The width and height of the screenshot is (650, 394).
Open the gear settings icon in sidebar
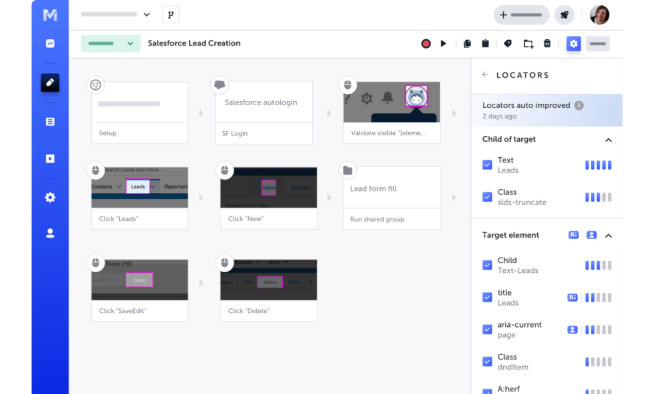[50, 197]
